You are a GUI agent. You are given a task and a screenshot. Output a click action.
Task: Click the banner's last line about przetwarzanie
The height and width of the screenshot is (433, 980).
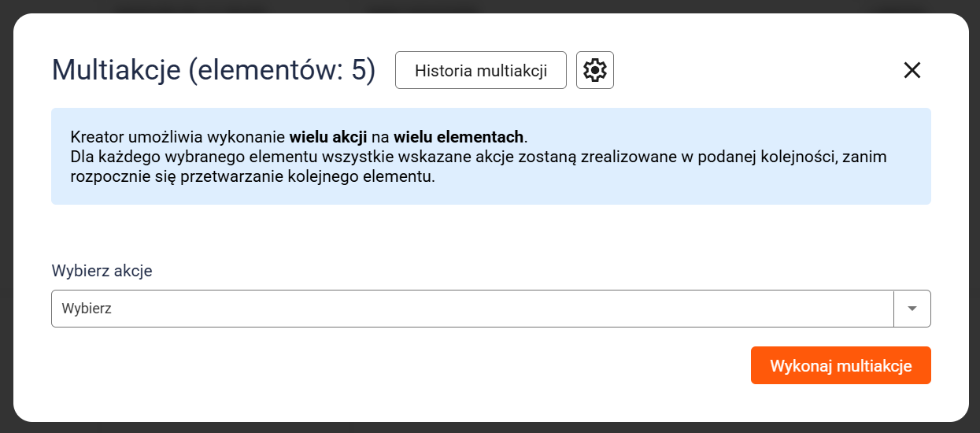click(252, 177)
